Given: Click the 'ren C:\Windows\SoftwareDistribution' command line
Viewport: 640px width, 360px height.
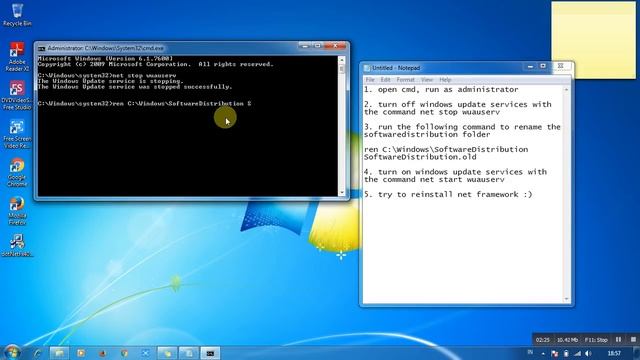Looking at the screenshot, I should click(144, 104).
